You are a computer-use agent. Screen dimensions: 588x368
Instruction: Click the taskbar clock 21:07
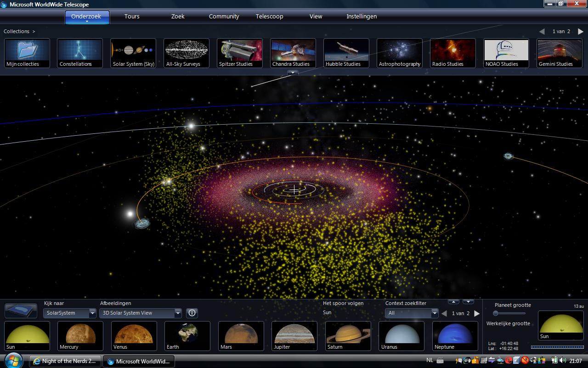pyautogui.click(x=576, y=361)
